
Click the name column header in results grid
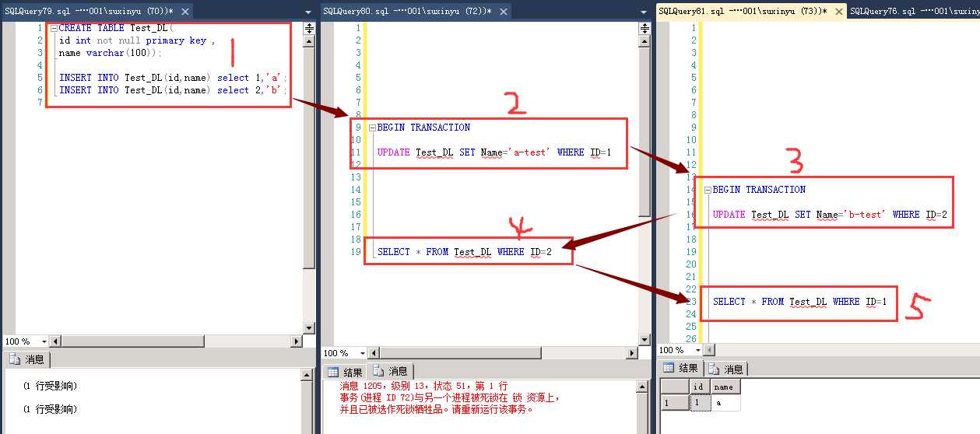[726, 387]
